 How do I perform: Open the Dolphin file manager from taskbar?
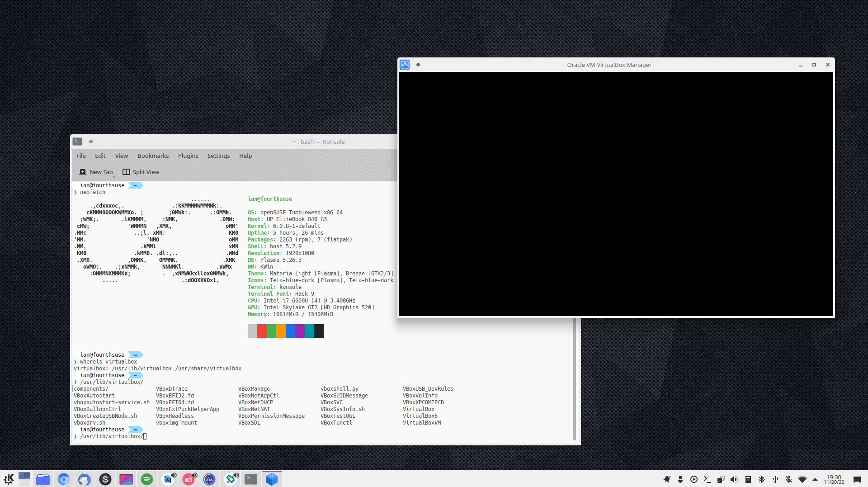(43, 479)
